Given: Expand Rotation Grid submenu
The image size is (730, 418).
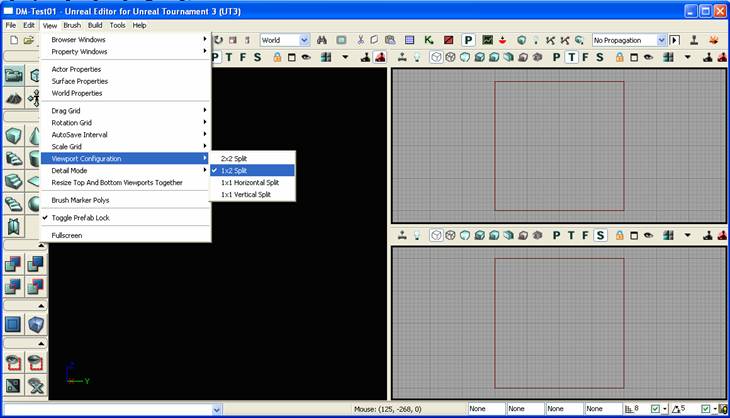Looking at the screenshot, I should [x=126, y=123].
